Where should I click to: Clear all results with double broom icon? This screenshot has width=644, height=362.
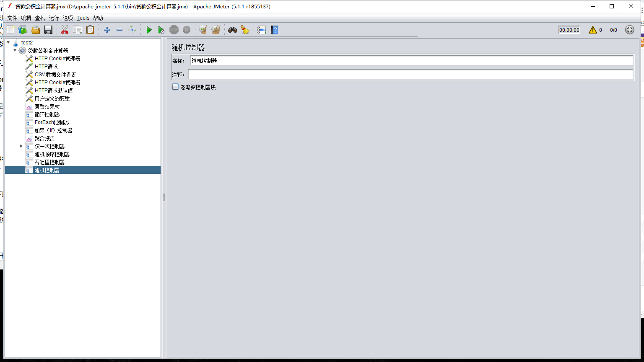(216, 30)
